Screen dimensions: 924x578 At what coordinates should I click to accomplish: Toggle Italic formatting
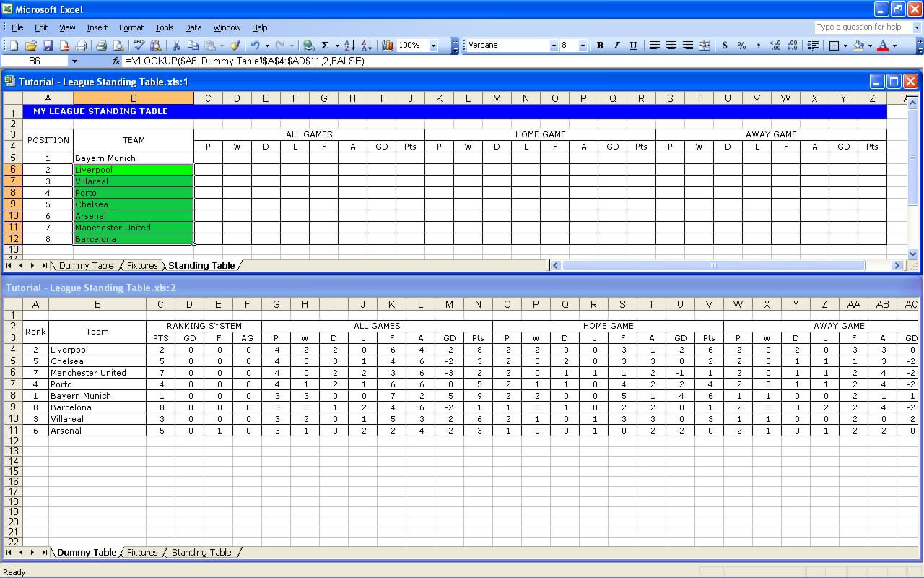[x=616, y=46]
